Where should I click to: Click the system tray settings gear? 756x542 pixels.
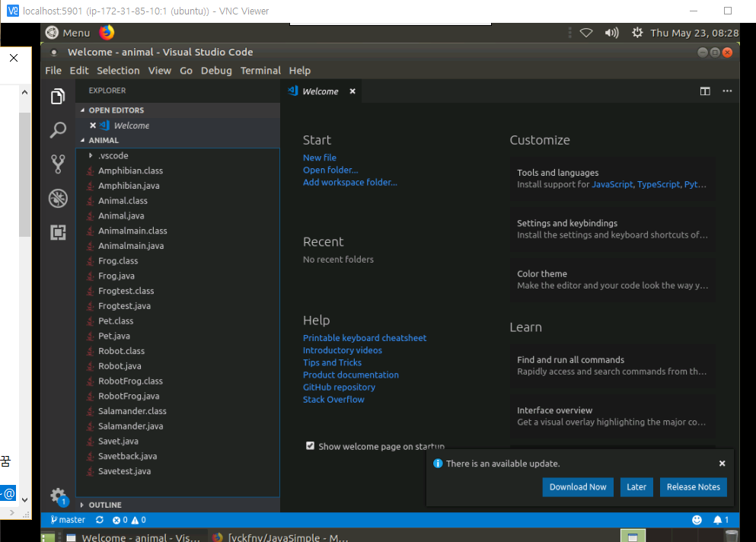click(x=637, y=33)
